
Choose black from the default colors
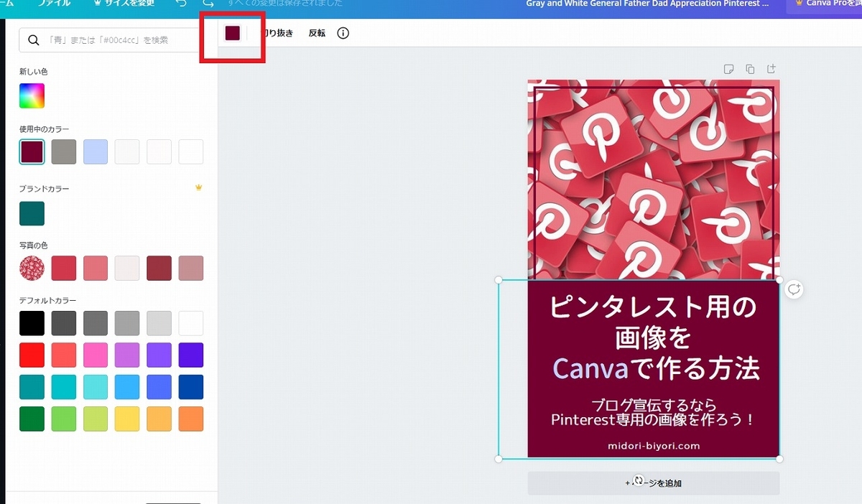[x=32, y=323]
